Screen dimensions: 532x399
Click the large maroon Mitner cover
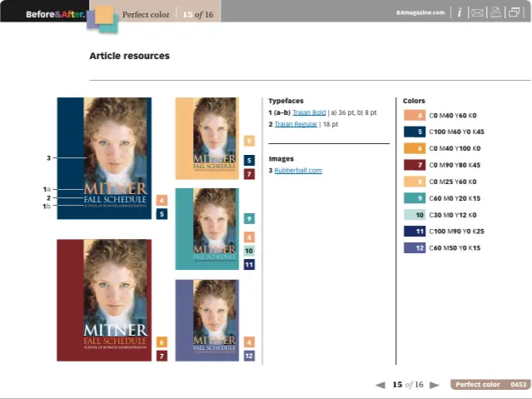104,300
